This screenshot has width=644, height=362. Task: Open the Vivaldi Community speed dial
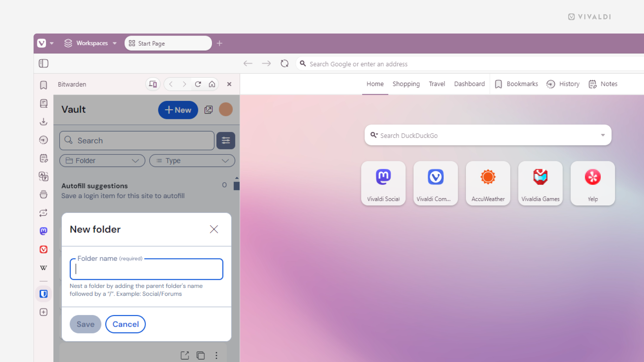tap(436, 183)
